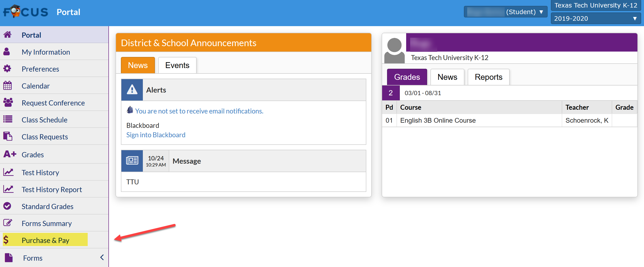Click the Focus owl logo
This screenshot has height=267, width=644.
pyautogui.click(x=25, y=12)
